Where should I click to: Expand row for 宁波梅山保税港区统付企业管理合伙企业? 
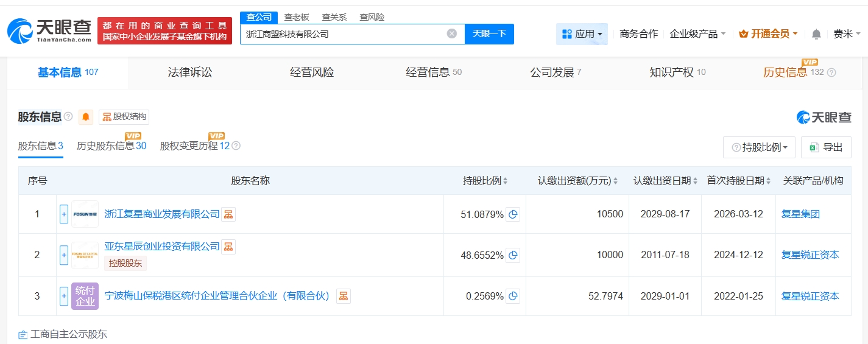tap(64, 297)
